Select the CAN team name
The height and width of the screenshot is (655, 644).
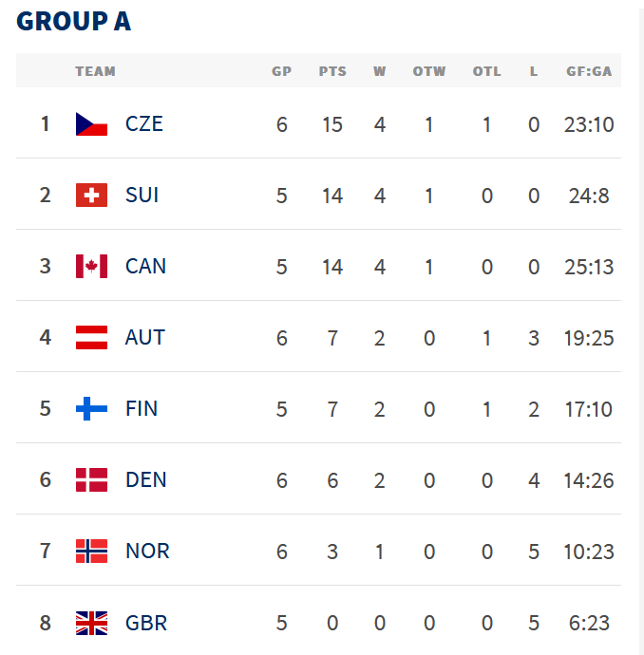click(x=145, y=266)
